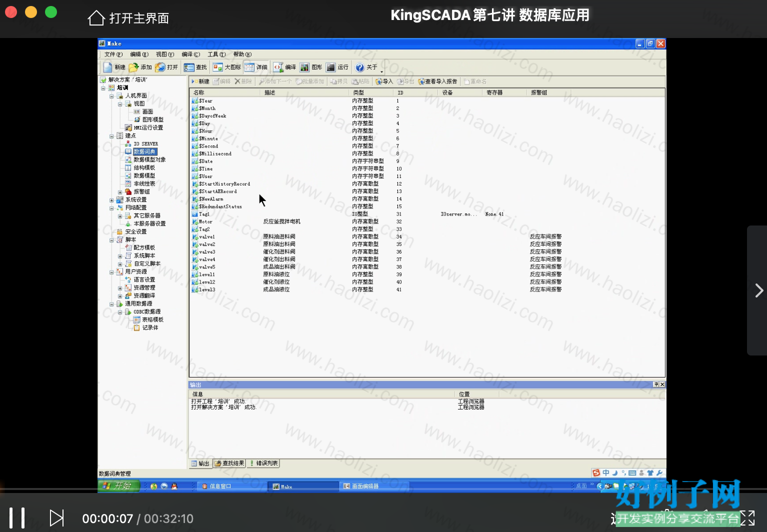Viewport: 767px width, 532px height.
Task: Open 画面编辑器 from the taskbar
Action: (x=374, y=486)
